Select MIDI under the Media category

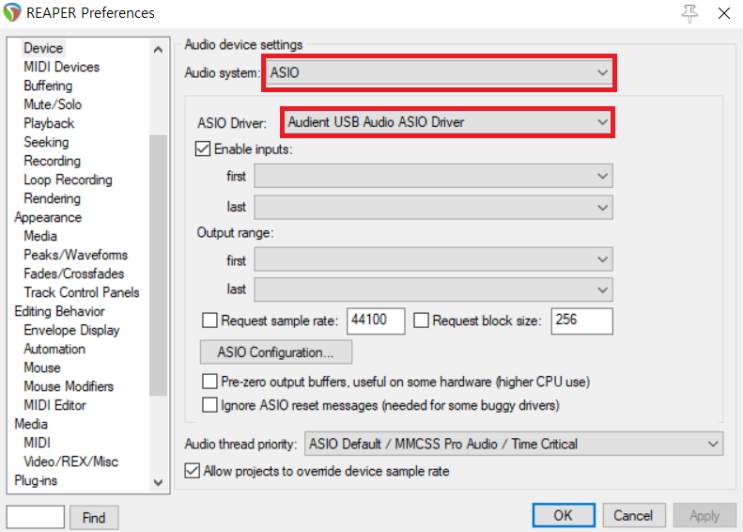pos(37,442)
